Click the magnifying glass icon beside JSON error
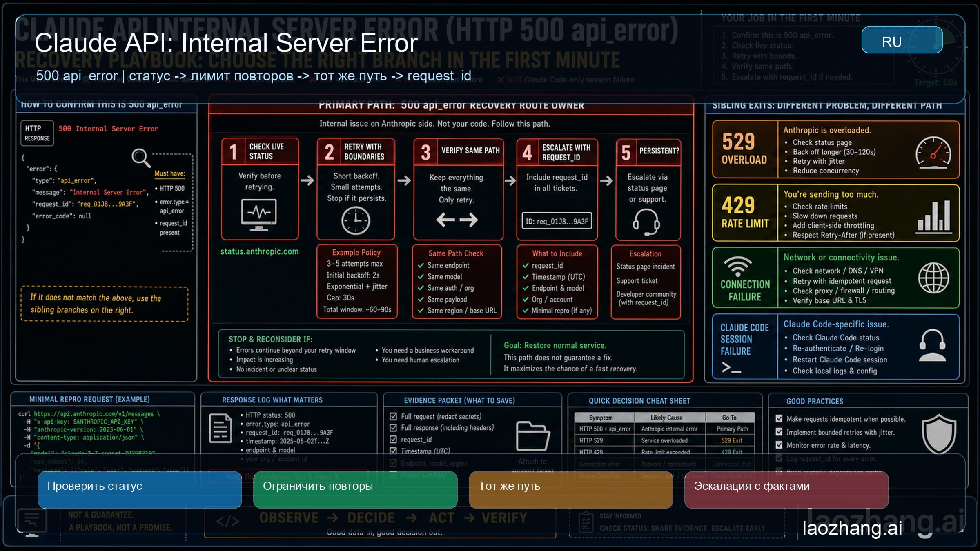This screenshot has height=551, width=980. point(141,158)
